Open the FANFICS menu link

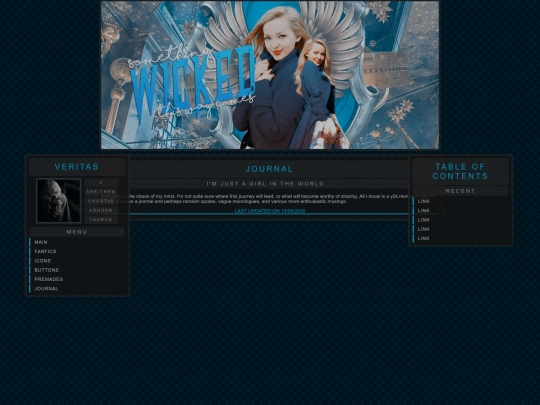click(45, 252)
